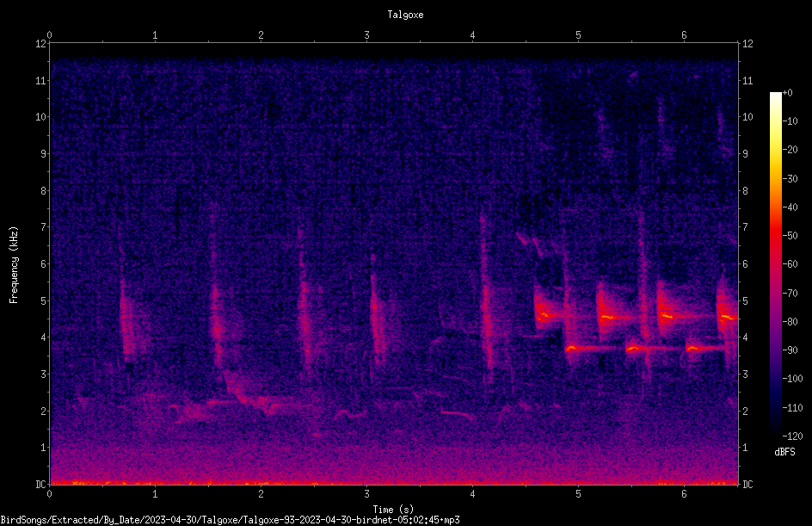Click the bright 4.6 kHz note near 4.7 seconds
This screenshot has width=812, height=526.
(549, 314)
